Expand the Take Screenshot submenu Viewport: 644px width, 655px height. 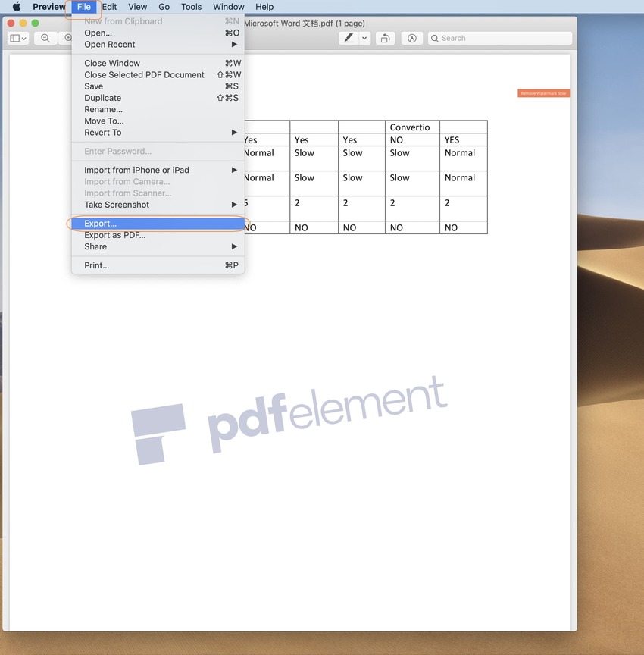click(x=158, y=205)
